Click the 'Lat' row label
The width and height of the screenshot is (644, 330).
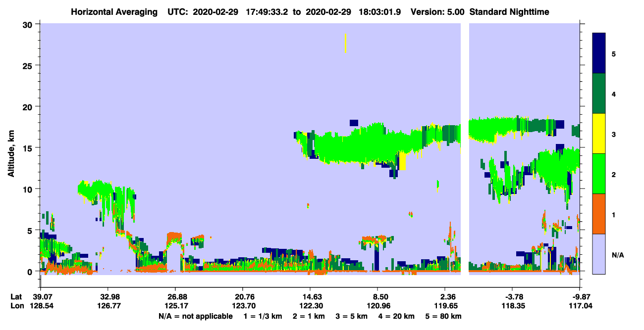point(16,297)
